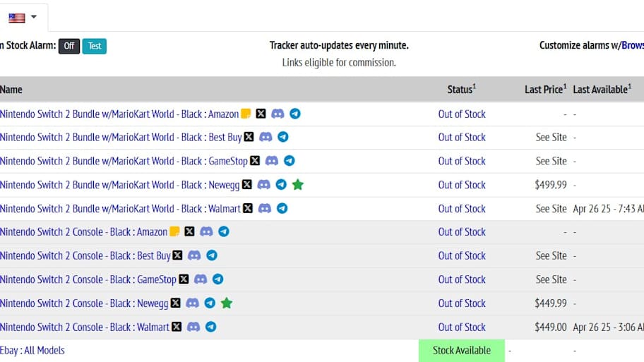The image size is (644, 362).
Task: Click Discord icon on Walmart console row
Action: tap(193, 327)
